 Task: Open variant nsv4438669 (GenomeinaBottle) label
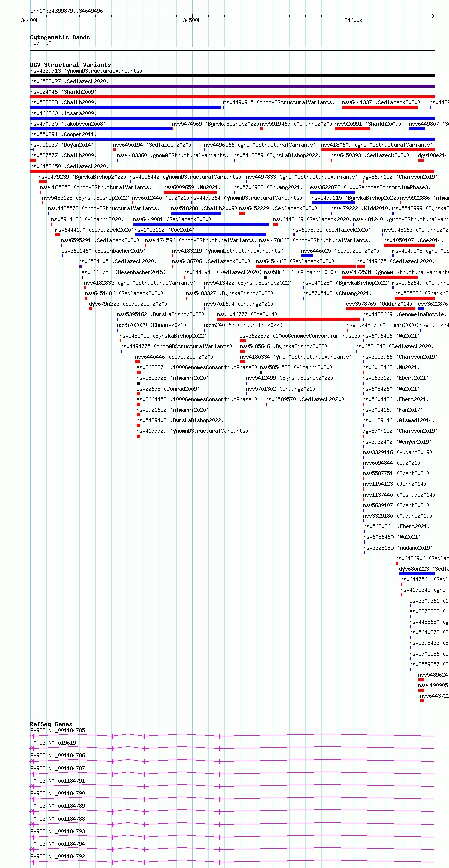pyautogui.click(x=404, y=314)
